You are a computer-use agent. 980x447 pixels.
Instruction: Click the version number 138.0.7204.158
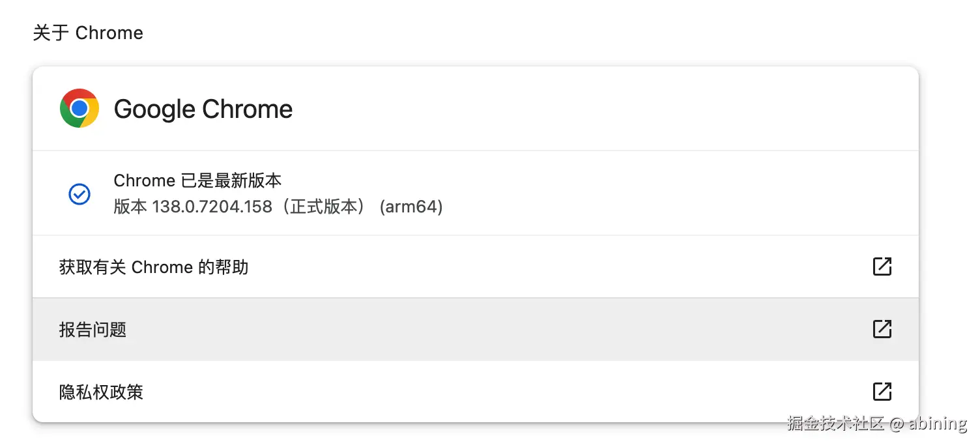click(x=212, y=207)
